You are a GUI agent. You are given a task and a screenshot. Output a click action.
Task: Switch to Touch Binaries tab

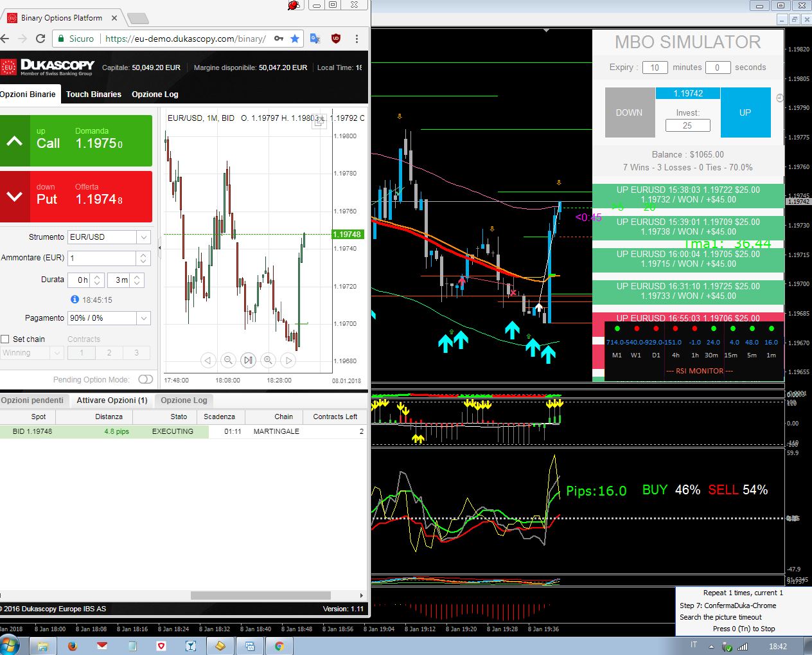[x=94, y=94]
